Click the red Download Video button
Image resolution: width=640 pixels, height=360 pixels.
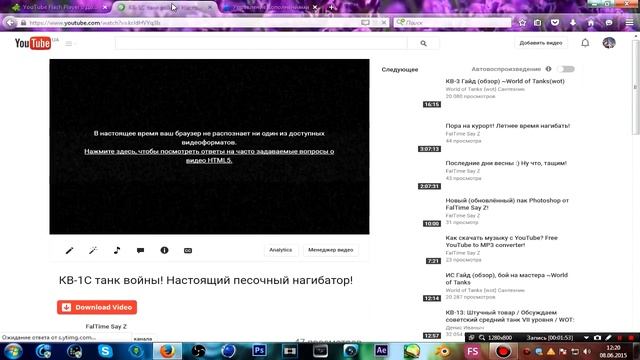pyautogui.click(x=97, y=307)
